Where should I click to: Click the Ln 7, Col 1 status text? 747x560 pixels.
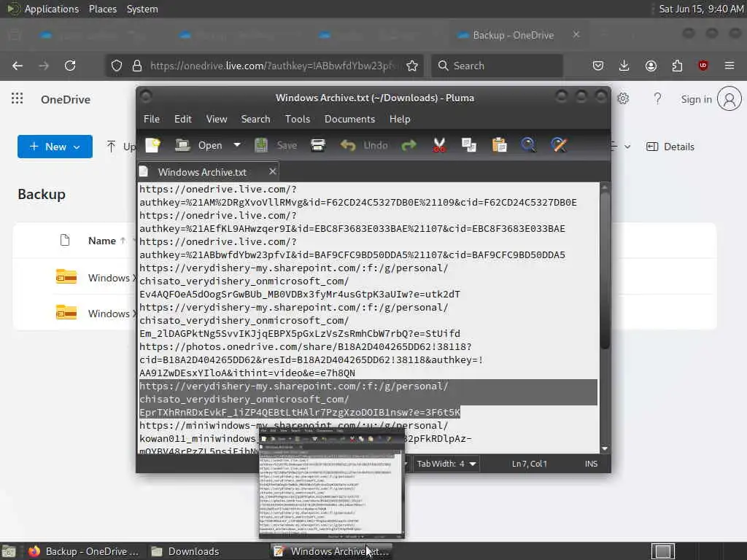[x=530, y=464]
